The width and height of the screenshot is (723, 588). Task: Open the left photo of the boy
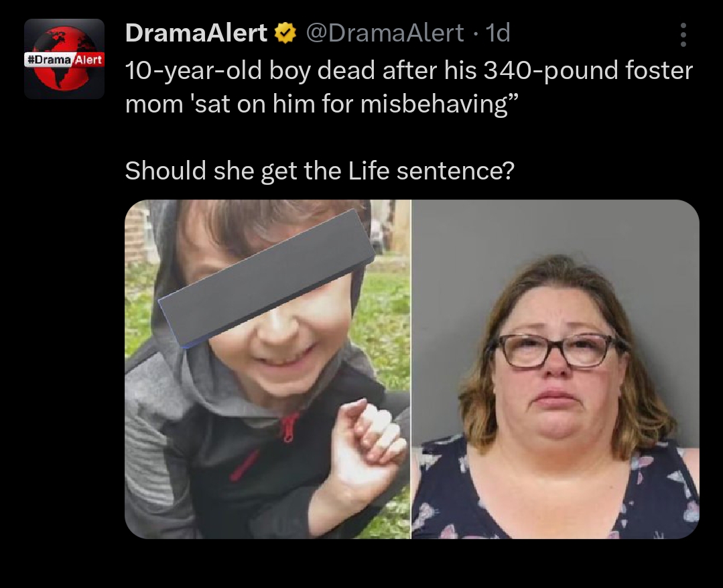[x=267, y=369]
